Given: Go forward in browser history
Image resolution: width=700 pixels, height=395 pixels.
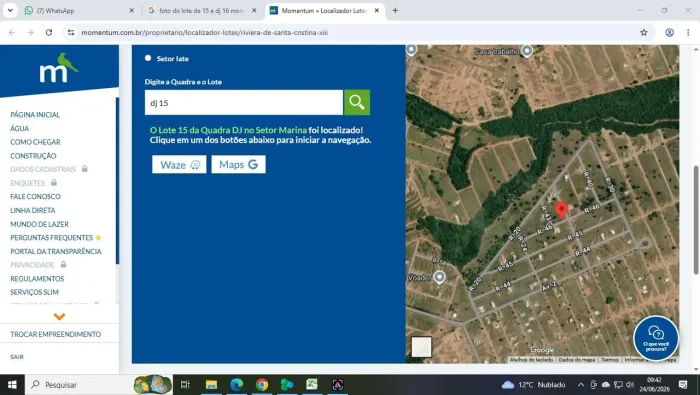Looking at the screenshot, I should point(30,32).
